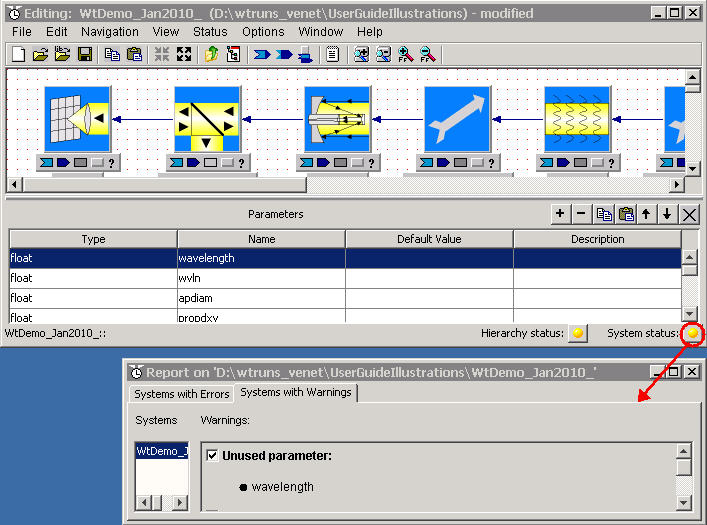
Task: Click the Save floppy disk icon
Action: pos(85,55)
